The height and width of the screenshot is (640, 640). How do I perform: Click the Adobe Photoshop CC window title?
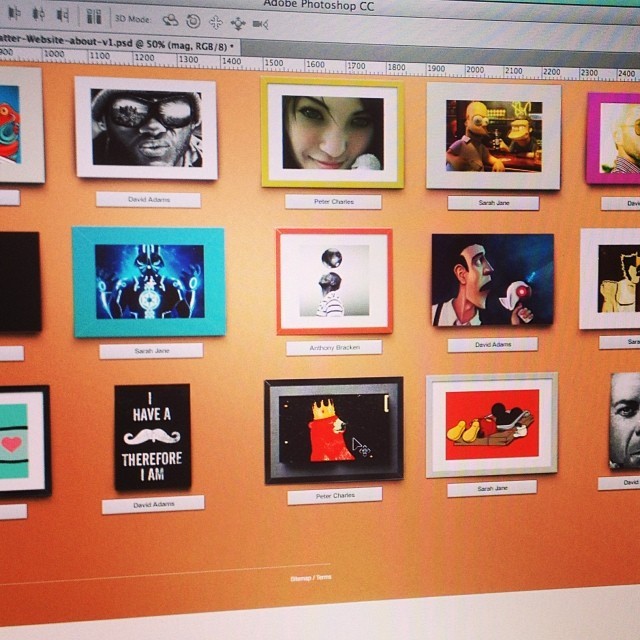click(319, 5)
